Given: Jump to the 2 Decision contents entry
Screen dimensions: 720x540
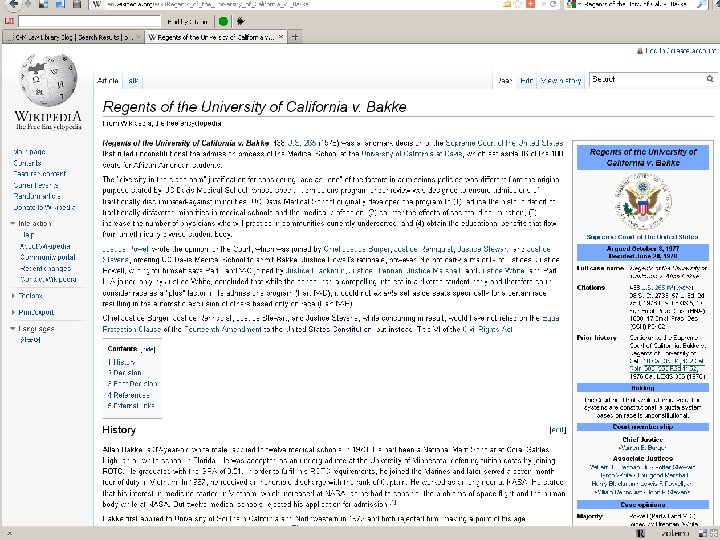Looking at the screenshot, I should coord(124,373).
